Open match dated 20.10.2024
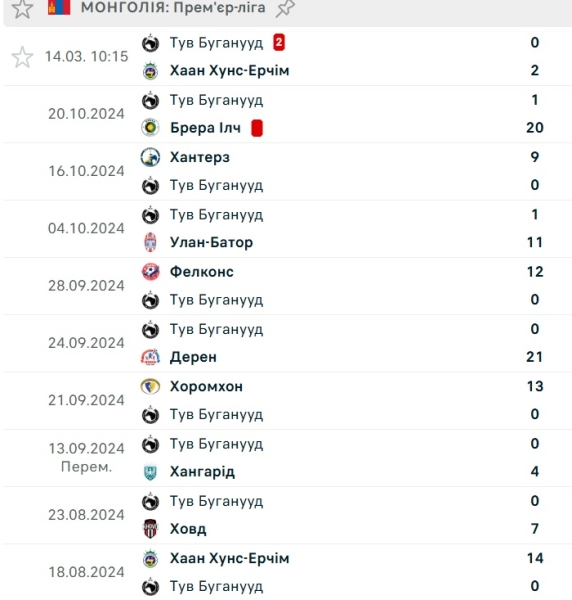The image size is (572, 600). click(288, 114)
